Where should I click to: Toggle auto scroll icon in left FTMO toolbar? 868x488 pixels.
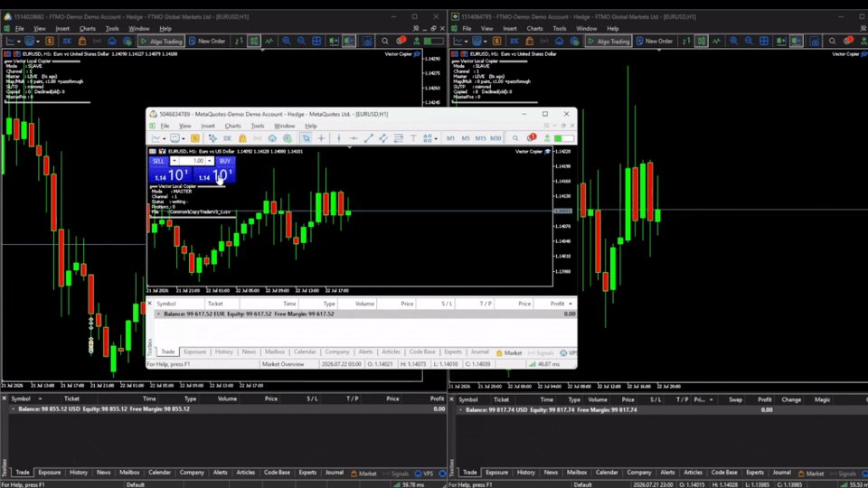pos(334,41)
